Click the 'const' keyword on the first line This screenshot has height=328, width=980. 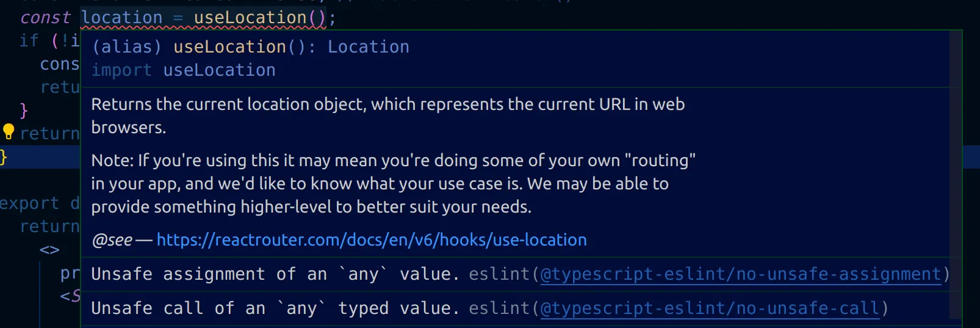click(45, 18)
